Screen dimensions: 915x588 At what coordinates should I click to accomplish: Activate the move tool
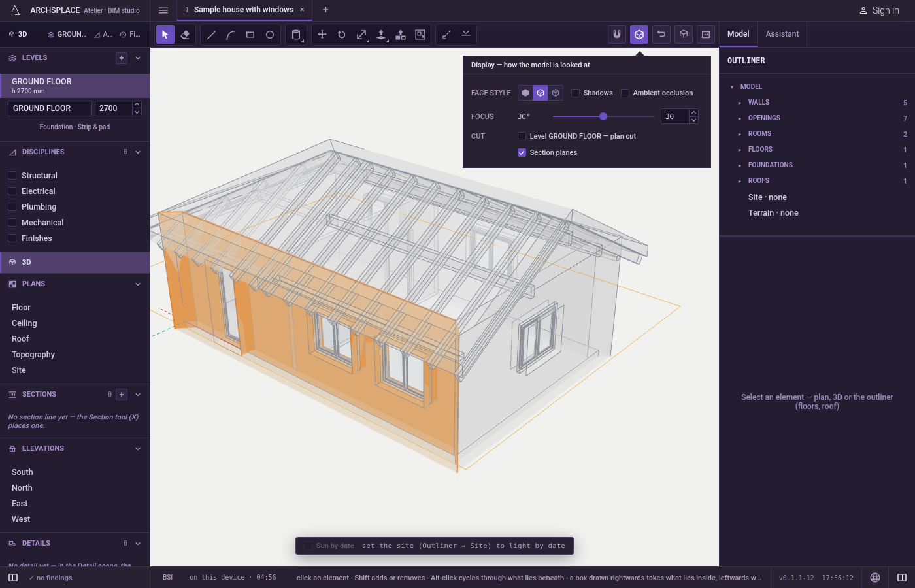[322, 35]
